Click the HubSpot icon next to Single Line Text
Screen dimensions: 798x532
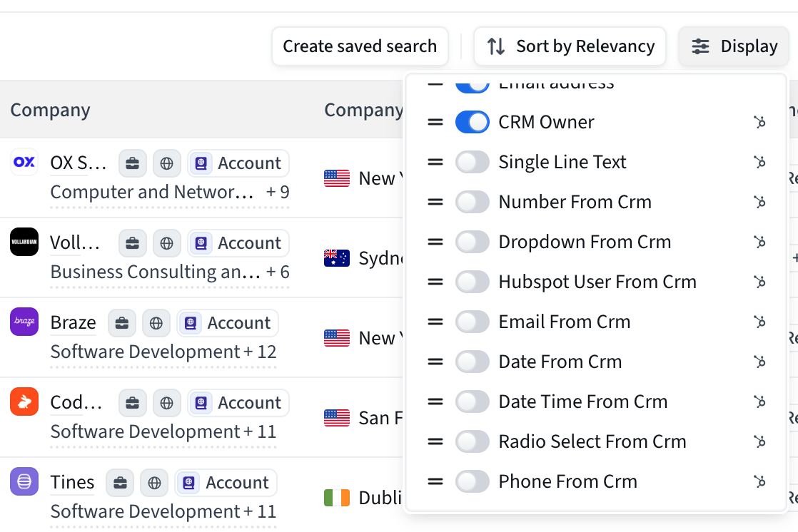click(760, 163)
